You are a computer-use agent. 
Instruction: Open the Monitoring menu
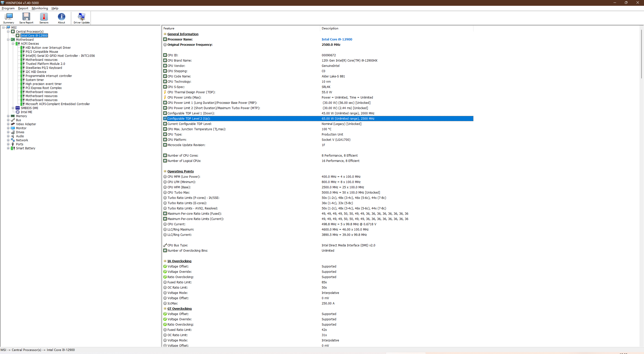40,8
